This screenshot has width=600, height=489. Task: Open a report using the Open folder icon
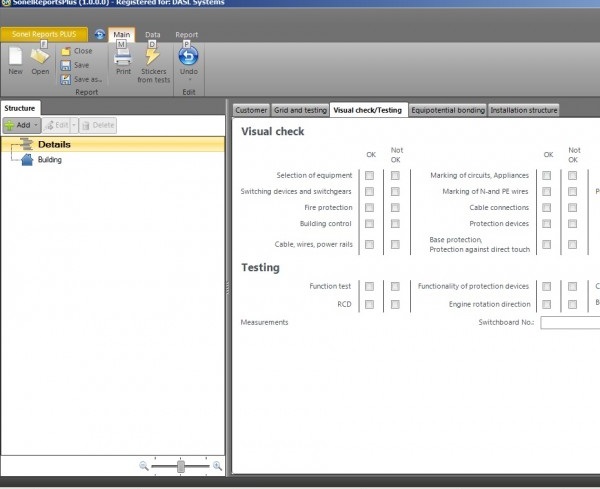coord(40,60)
